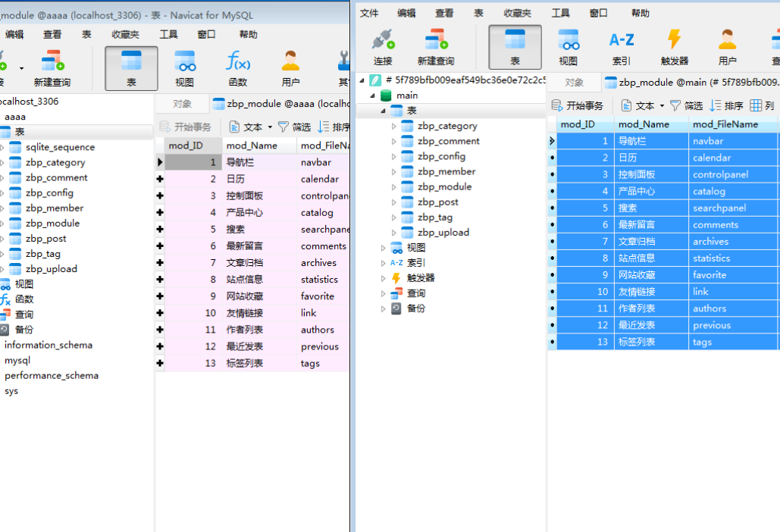This screenshot has height=532, width=780.
Task: Click mod_FileName column header in right grid
Action: coord(733,124)
